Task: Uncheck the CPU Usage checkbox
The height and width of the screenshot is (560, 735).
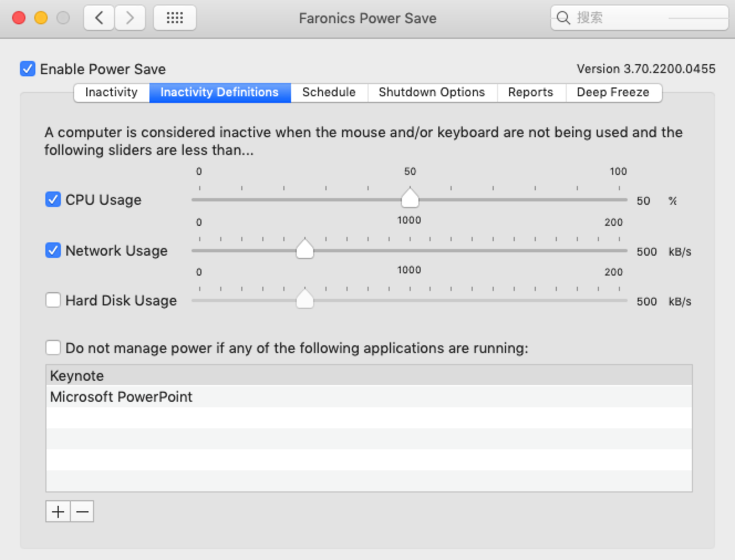Action: click(x=53, y=199)
